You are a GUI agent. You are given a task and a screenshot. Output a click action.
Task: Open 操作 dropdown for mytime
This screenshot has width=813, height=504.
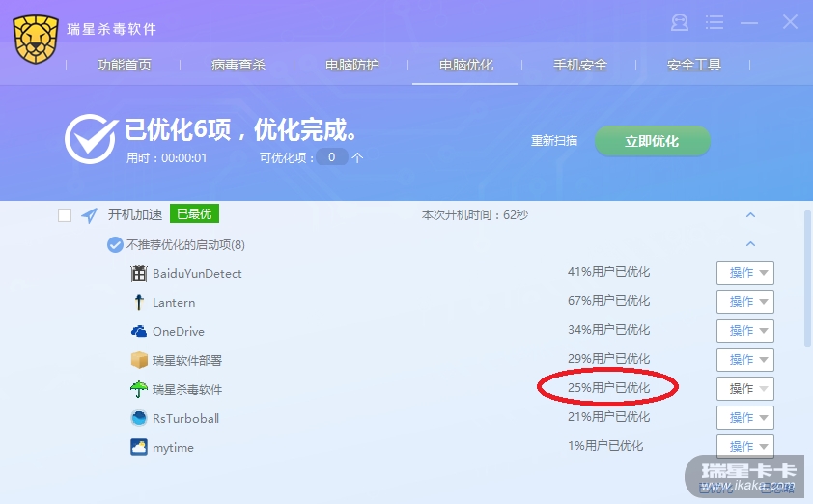(745, 446)
